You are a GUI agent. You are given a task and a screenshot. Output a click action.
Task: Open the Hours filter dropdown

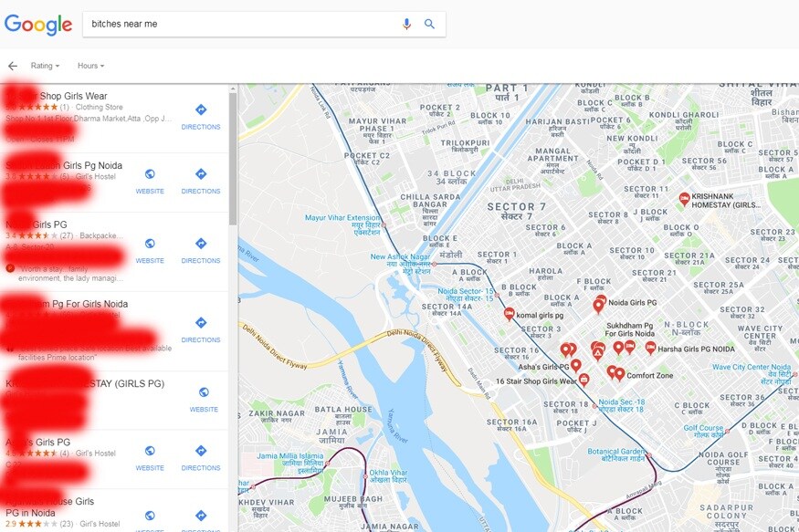click(x=90, y=66)
